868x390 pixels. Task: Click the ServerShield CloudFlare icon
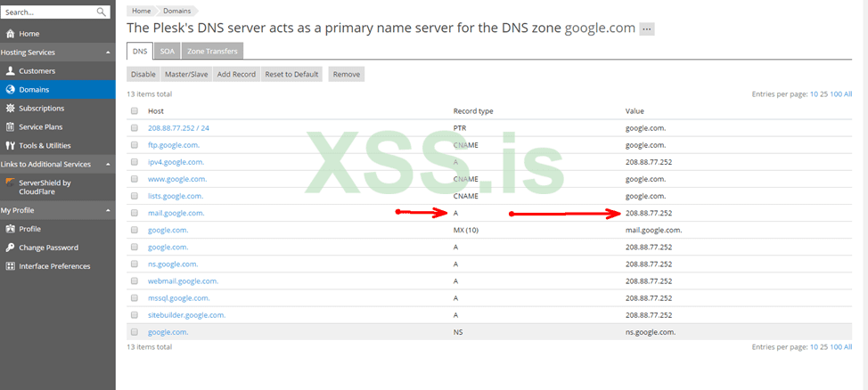click(x=10, y=183)
